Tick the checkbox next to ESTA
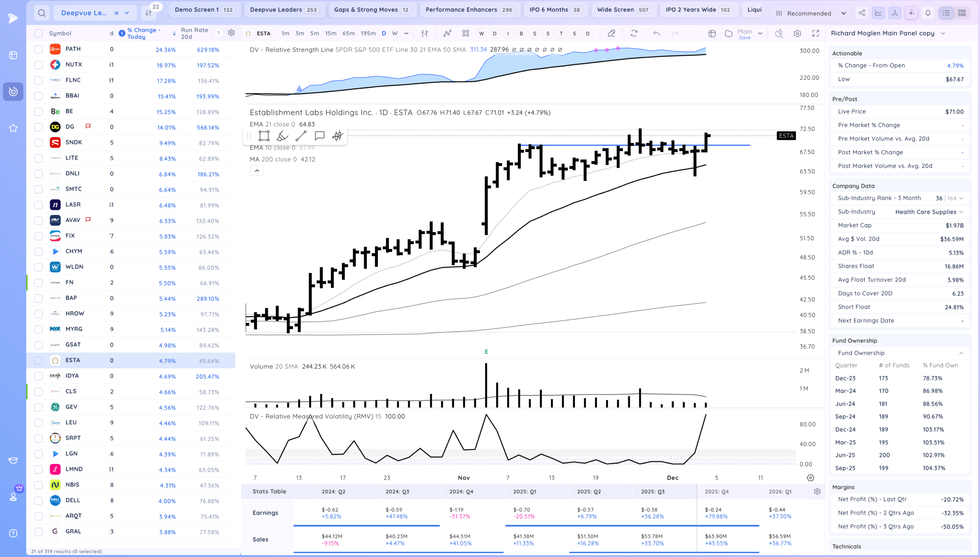980x557 pixels. [x=38, y=360]
